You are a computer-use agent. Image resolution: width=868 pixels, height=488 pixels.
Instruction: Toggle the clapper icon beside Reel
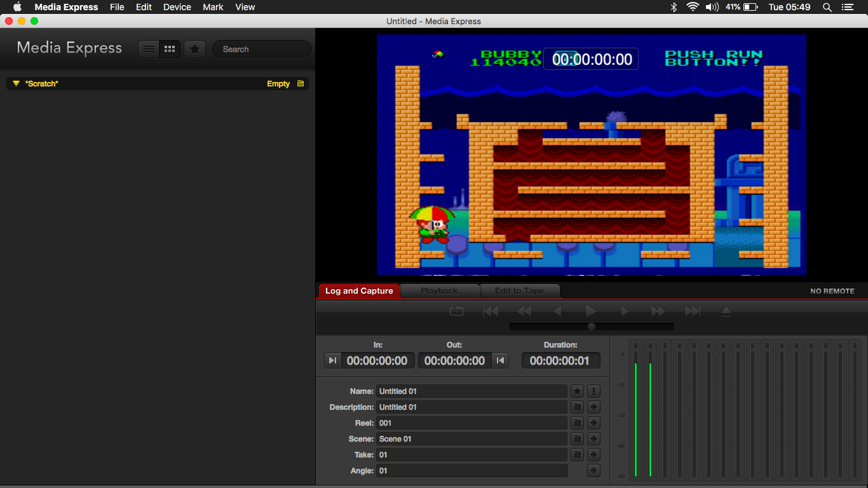click(577, 423)
